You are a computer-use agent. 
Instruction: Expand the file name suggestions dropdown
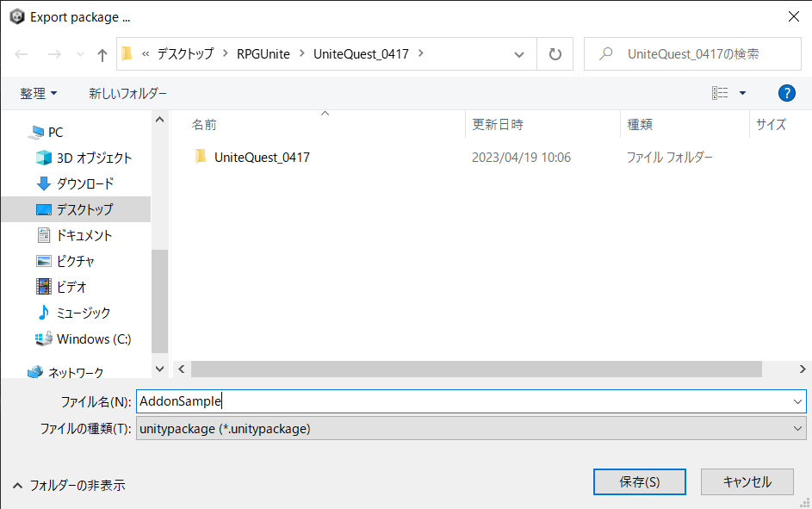(x=797, y=401)
